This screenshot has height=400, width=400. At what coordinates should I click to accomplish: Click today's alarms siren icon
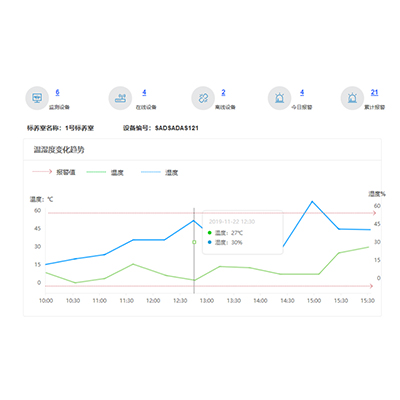pyautogui.click(x=279, y=98)
